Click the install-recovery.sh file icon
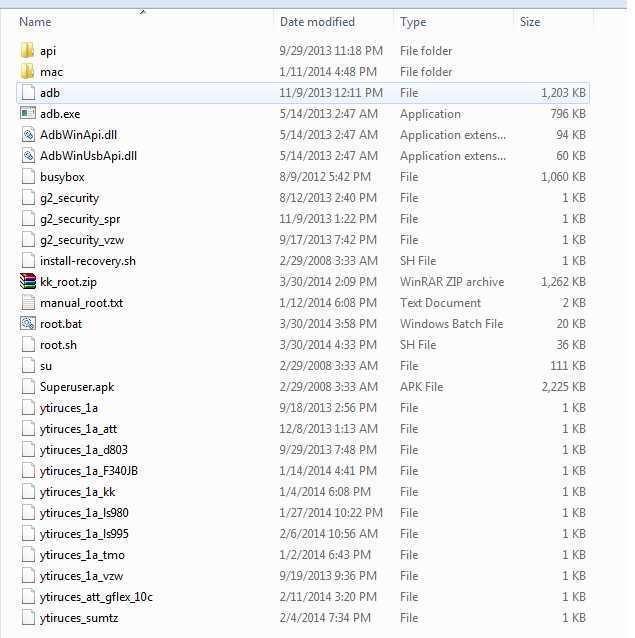The height and width of the screenshot is (638, 635). pos(28,261)
